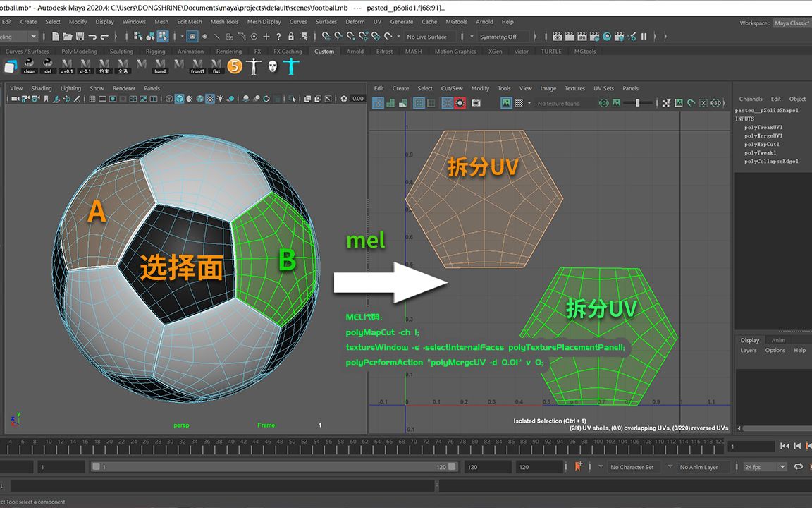
Task: Open UV snapshot camera icon in UV editor
Action: pos(476,103)
